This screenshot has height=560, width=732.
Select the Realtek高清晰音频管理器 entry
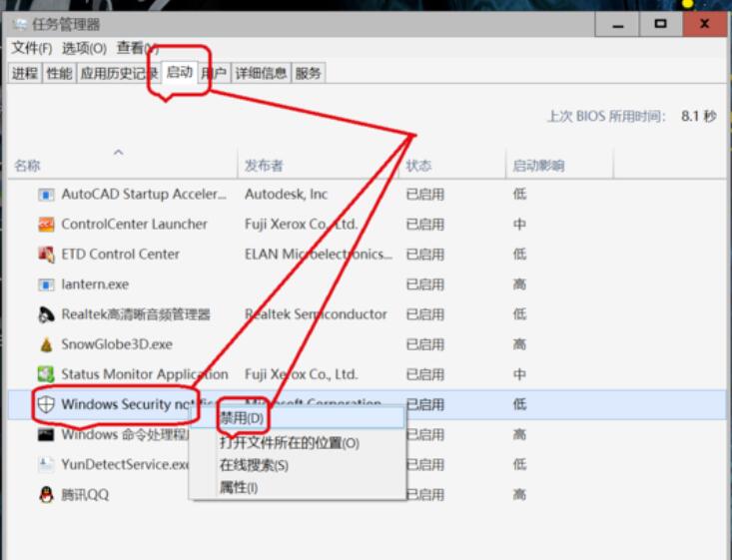click(136, 314)
